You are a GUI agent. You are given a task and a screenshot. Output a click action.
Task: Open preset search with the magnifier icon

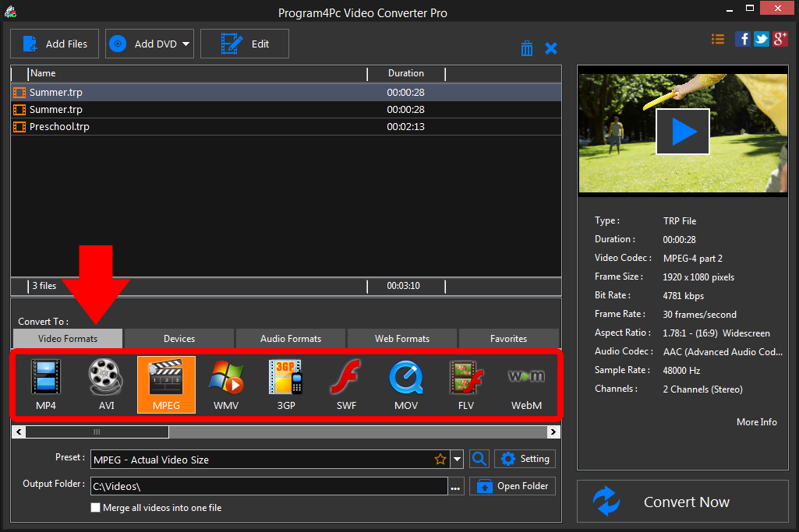tap(479, 459)
